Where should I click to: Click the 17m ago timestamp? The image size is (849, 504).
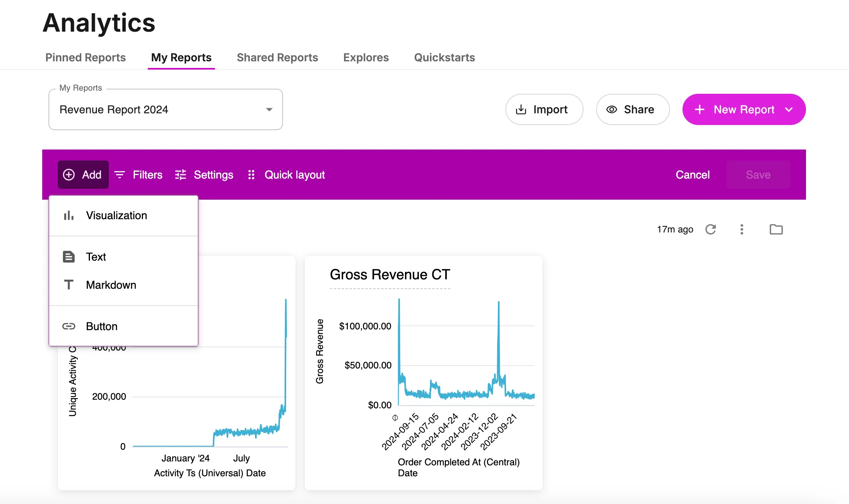pyautogui.click(x=675, y=229)
